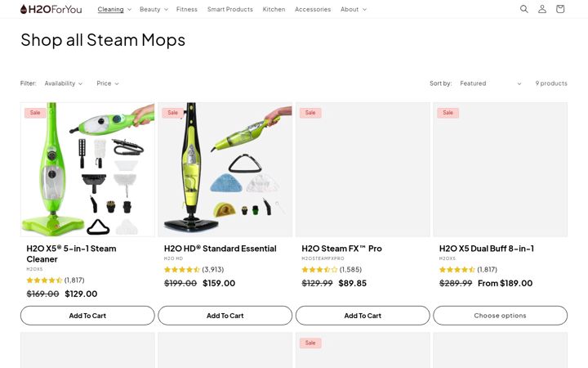The width and height of the screenshot is (588, 368).
Task: Expand the Beauty menu dropdown
Action: [x=154, y=9]
